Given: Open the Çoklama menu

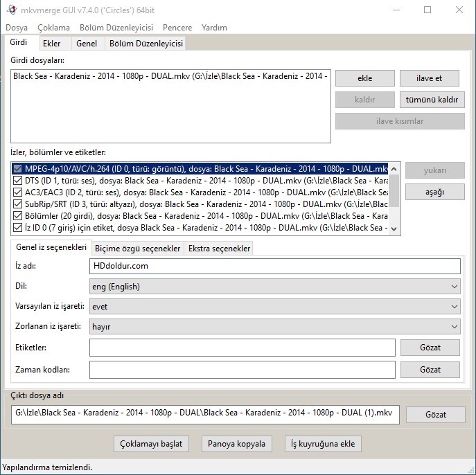Looking at the screenshot, I should pos(54,28).
